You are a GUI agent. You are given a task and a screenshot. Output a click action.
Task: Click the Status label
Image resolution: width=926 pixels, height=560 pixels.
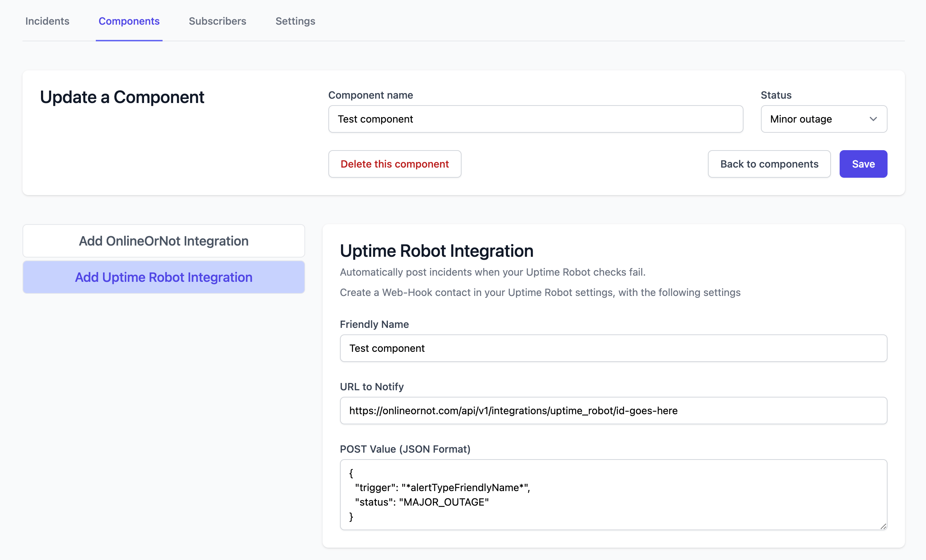[776, 95]
